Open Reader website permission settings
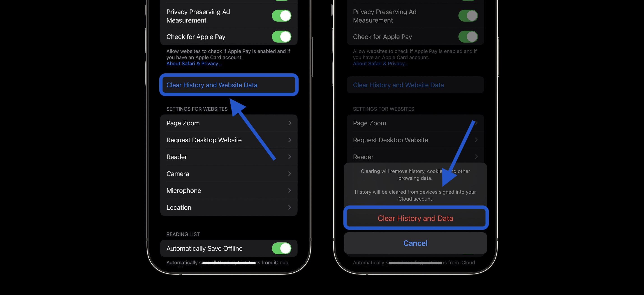The height and width of the screenshot is (295, 644). tap(228, 157)
